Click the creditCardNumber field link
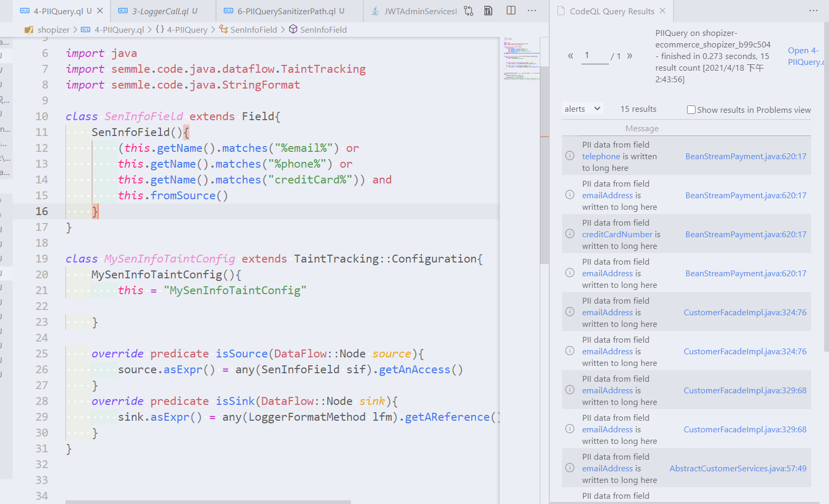 tap(617, 234)
